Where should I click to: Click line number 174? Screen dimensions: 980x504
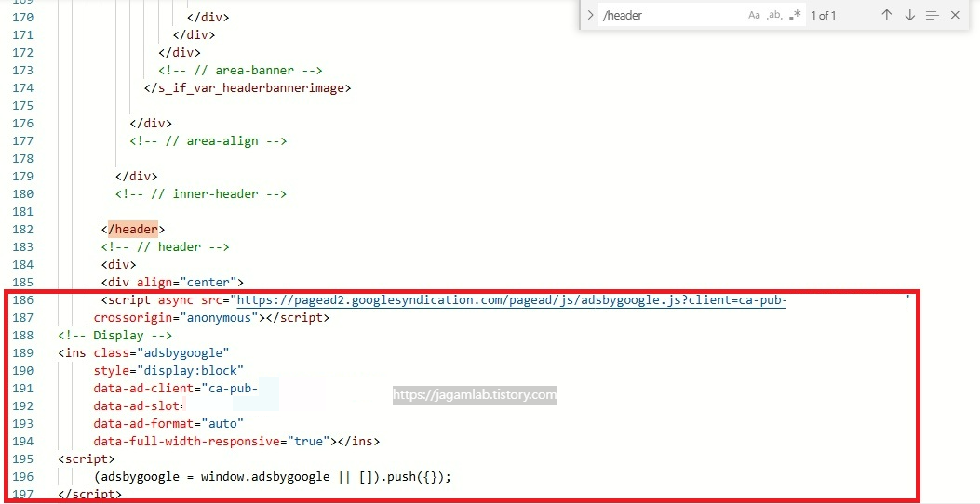pos(23,88)
